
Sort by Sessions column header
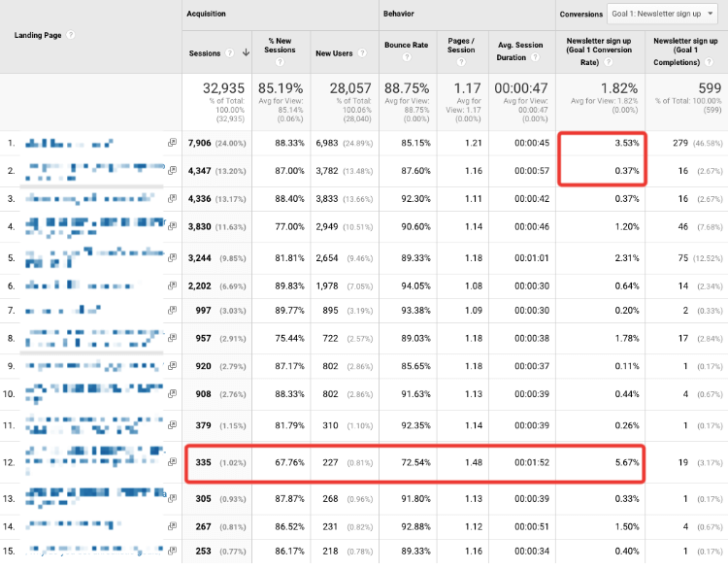[205, 53]
